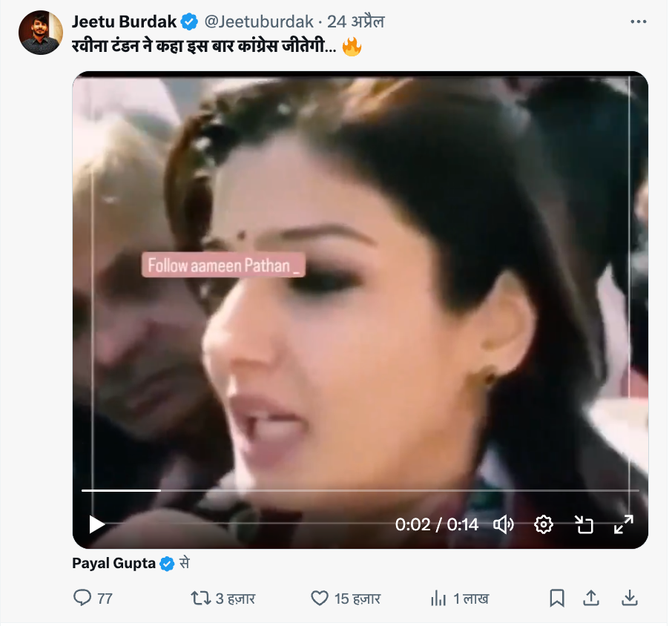This screenshot has height=626, width=672.
Task: Repost this tweet via retweet icon
Action: [x=201, y=598]
